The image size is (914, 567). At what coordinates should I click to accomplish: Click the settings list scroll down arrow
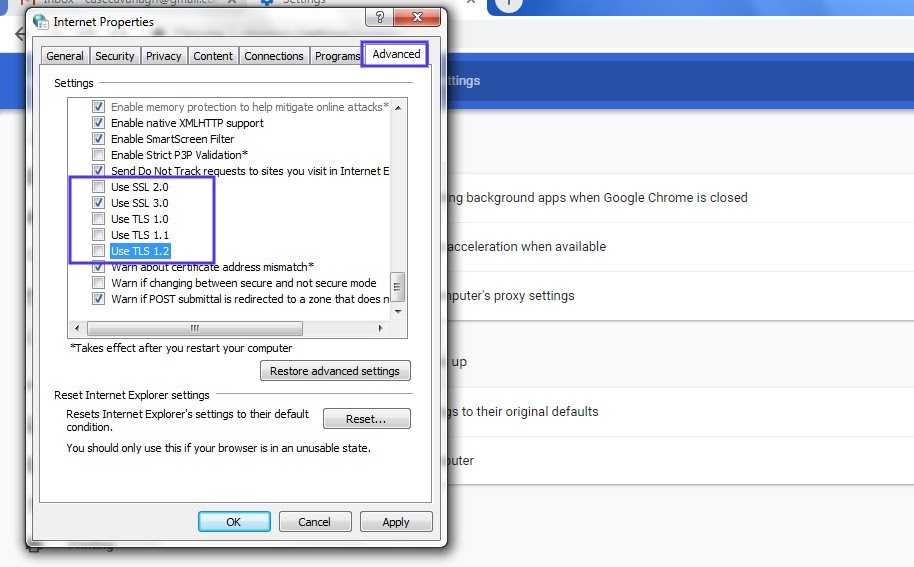(397, 311)
